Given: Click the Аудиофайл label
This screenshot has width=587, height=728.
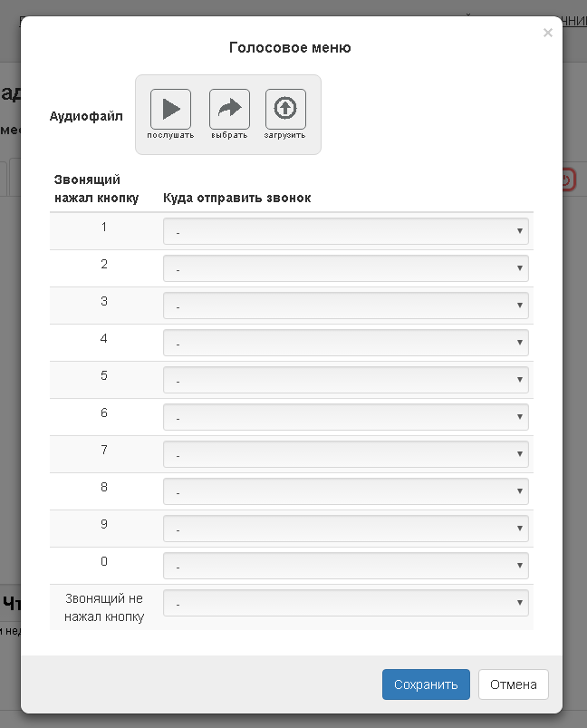Looking at the screenshot, I should pos(86,116).
